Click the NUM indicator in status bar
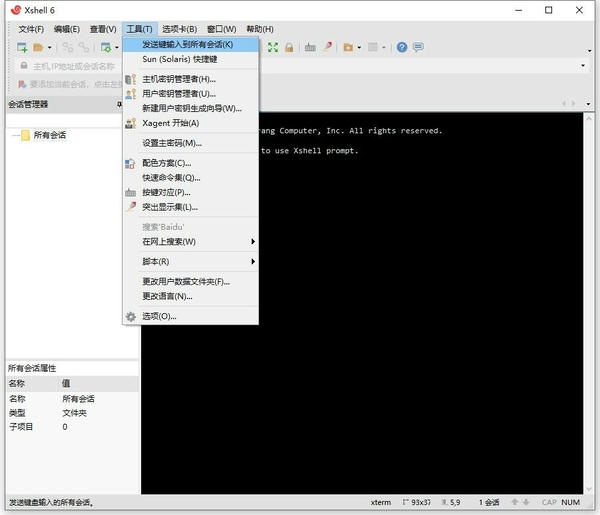Image resolution: width=600 pixels, height=515 pixels. click(x=570, y=502)
